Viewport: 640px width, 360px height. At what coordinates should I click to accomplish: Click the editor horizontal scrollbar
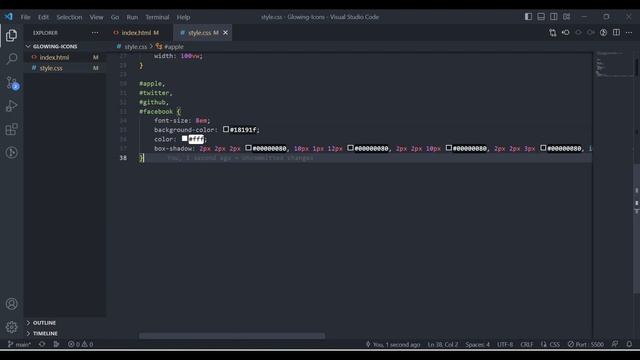[232, 336]
